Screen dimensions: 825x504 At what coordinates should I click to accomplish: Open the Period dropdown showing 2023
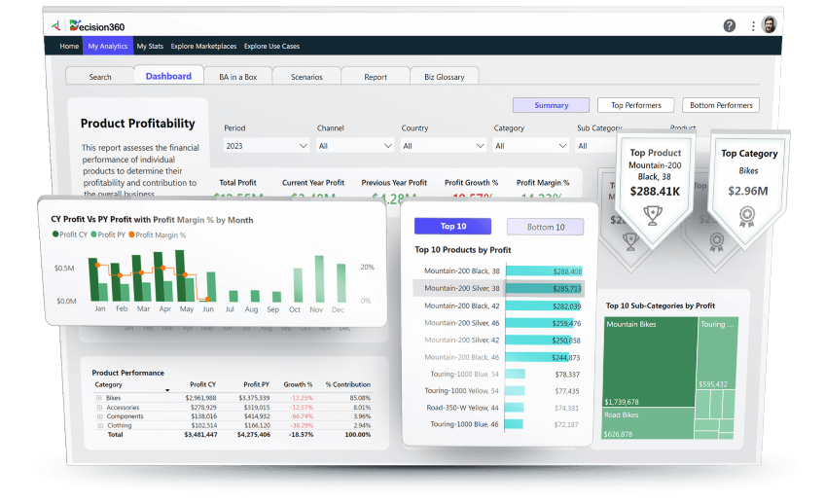coord(267,146)
